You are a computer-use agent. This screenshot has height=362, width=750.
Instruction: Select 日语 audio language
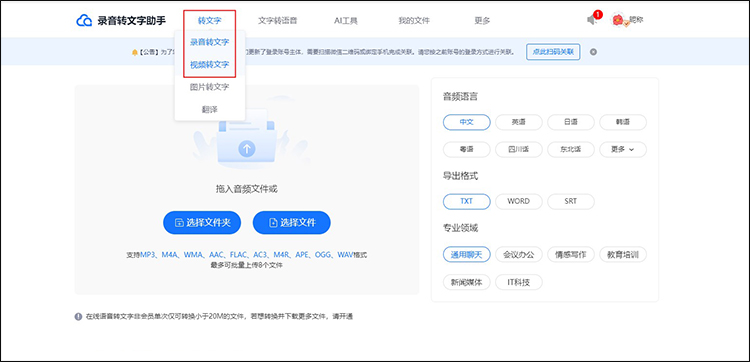click(571, 122)
